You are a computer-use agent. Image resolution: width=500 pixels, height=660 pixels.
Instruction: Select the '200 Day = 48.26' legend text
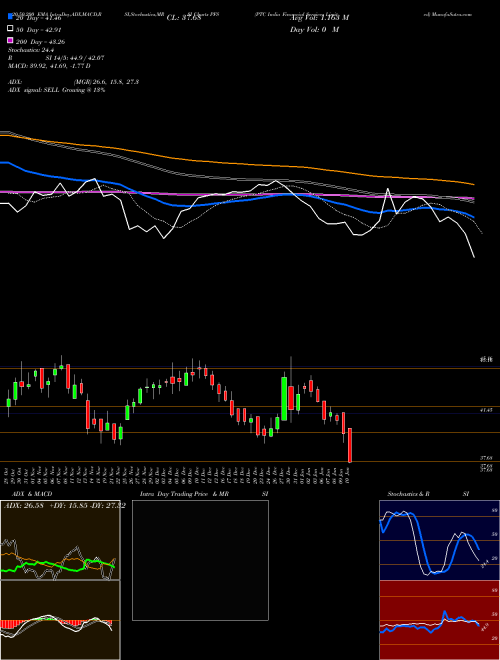coord(40,42)
